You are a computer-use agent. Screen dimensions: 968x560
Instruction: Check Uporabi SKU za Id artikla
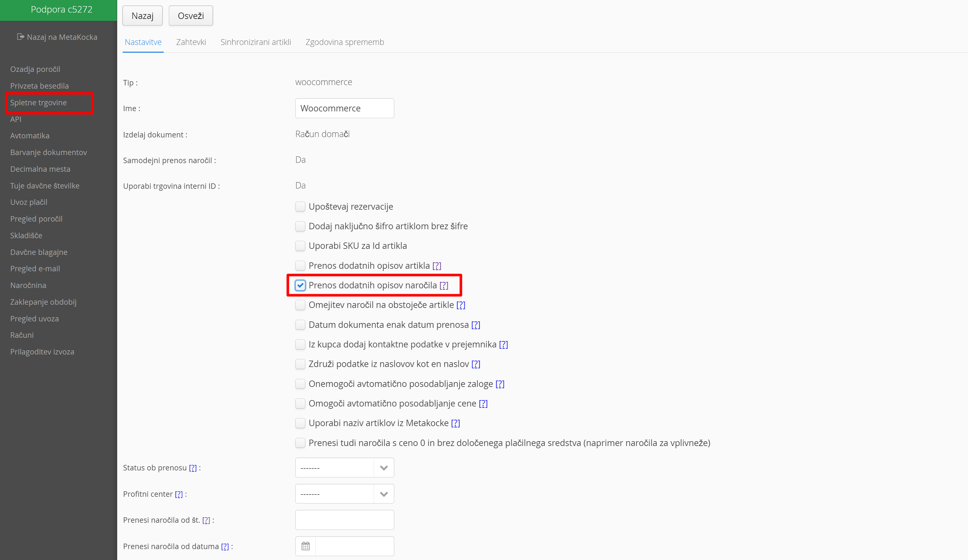tap(301, 246)
